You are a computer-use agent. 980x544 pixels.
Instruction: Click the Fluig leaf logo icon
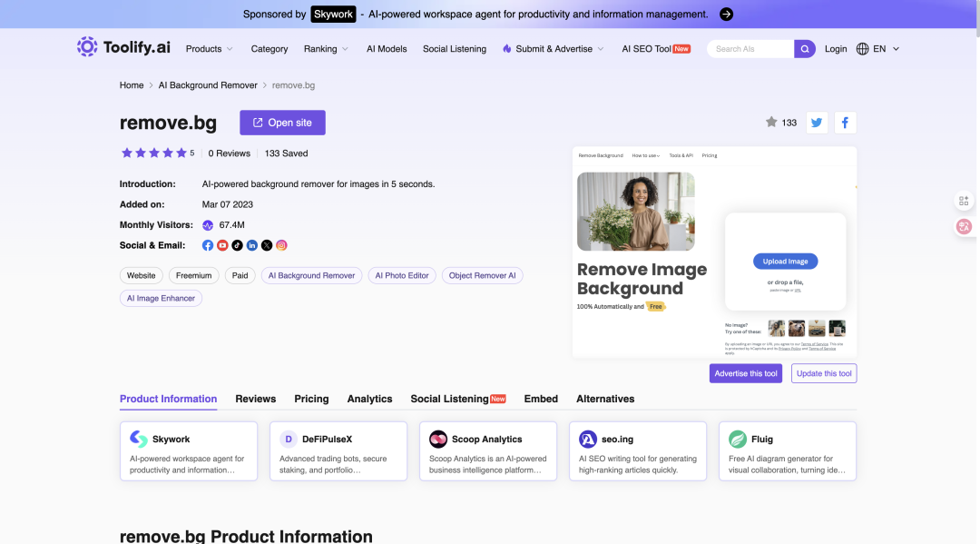pos(738,439)
